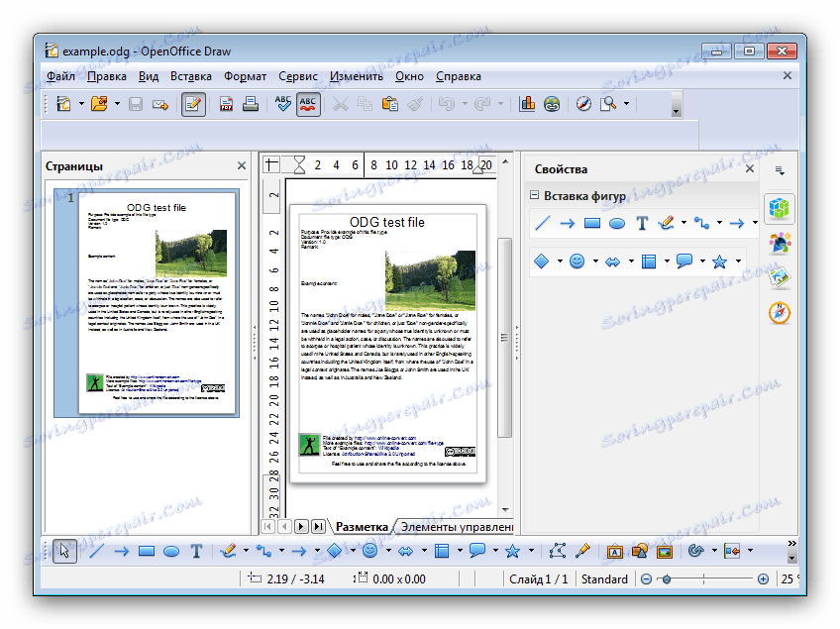The height and width of the screenshot is (629, 840).
Task: Open the Stars shapes dropdown arrow in panel
Action: click(x=737, y=262)
